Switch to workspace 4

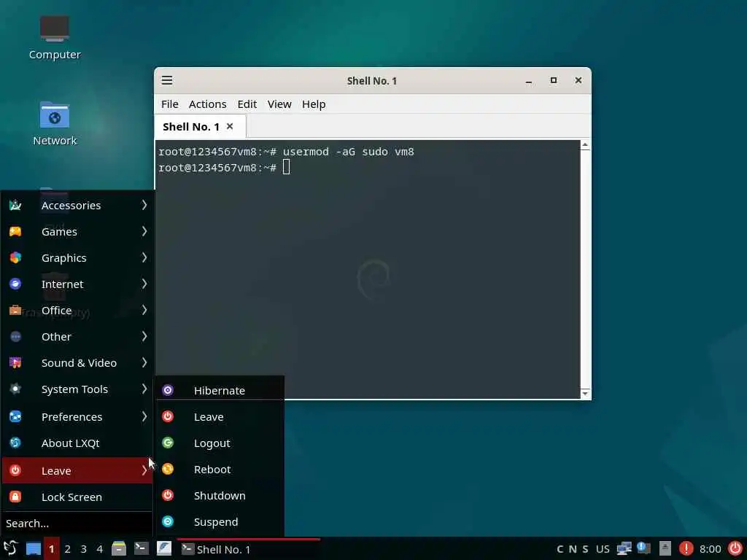coord(99,548)
